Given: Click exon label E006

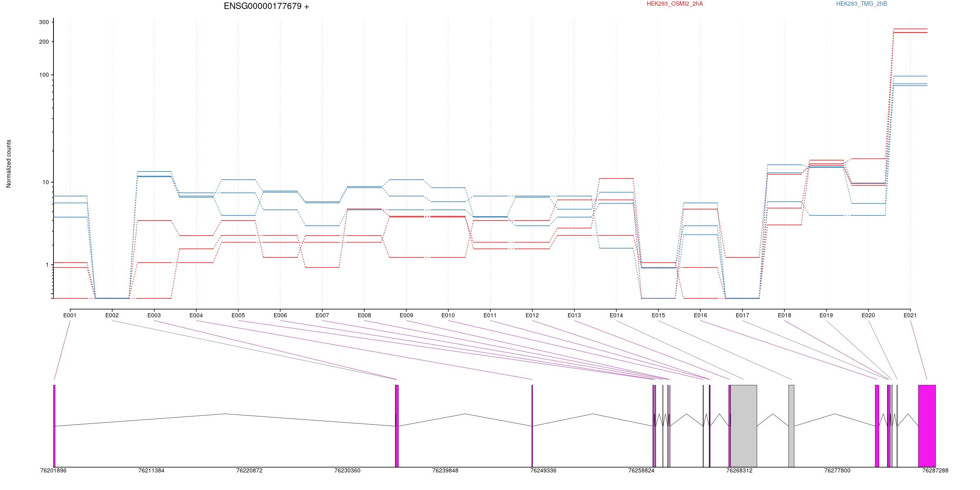Looking at the screenshot, I should click(x=280, y=315).
